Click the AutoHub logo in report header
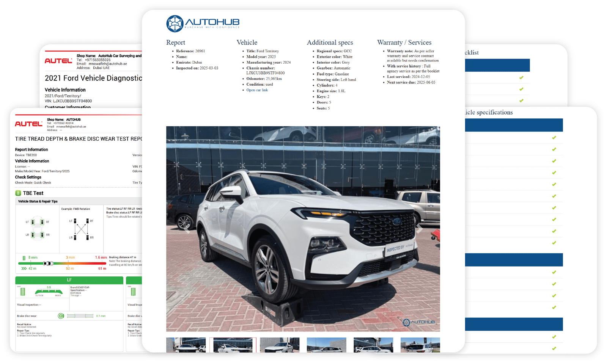Viewport: 607px width, 364px height. [x=203, y=24]
